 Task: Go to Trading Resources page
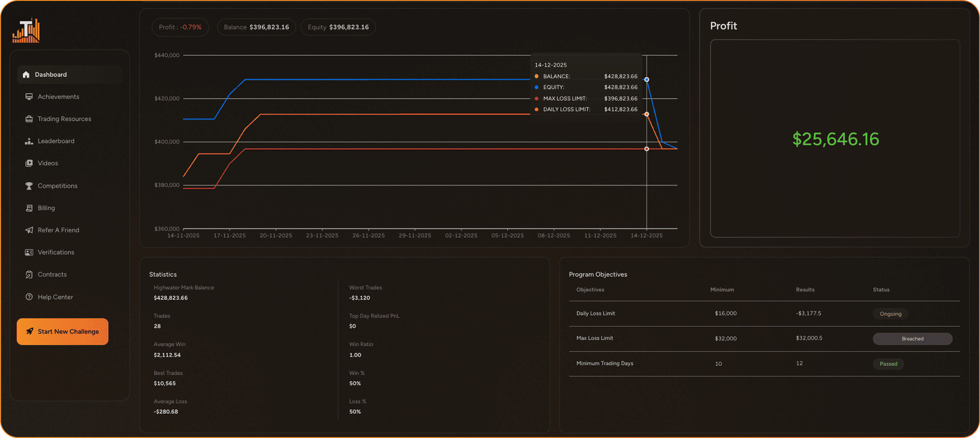coord(65,119)
